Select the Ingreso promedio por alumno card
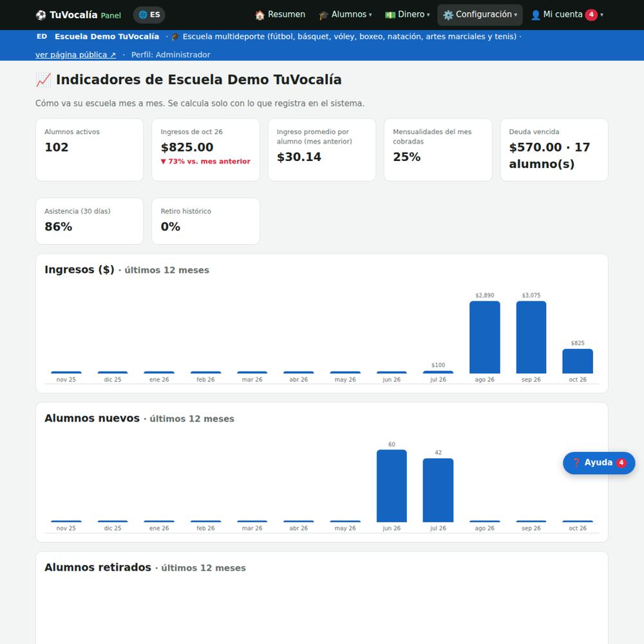Screen dimensions: 644x644 (322, 150)
